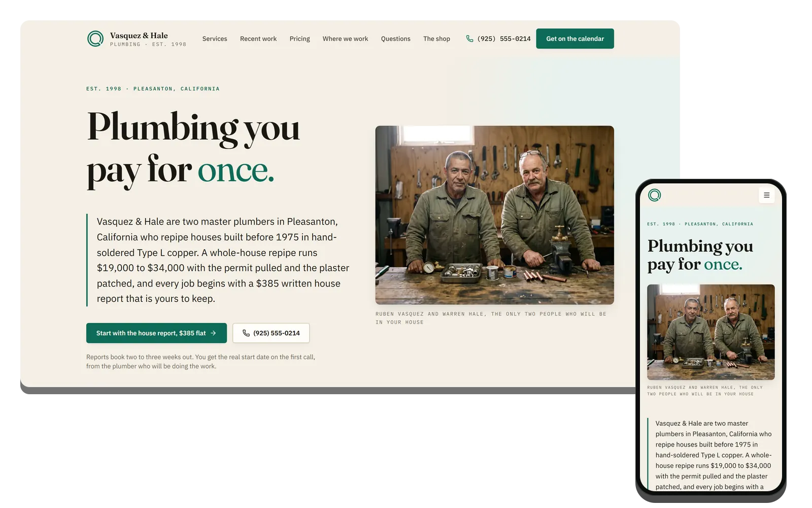The width and height of the screenshot is (812, 508).
Task: Open the Pricing nav link
Action: coord(300,39)
